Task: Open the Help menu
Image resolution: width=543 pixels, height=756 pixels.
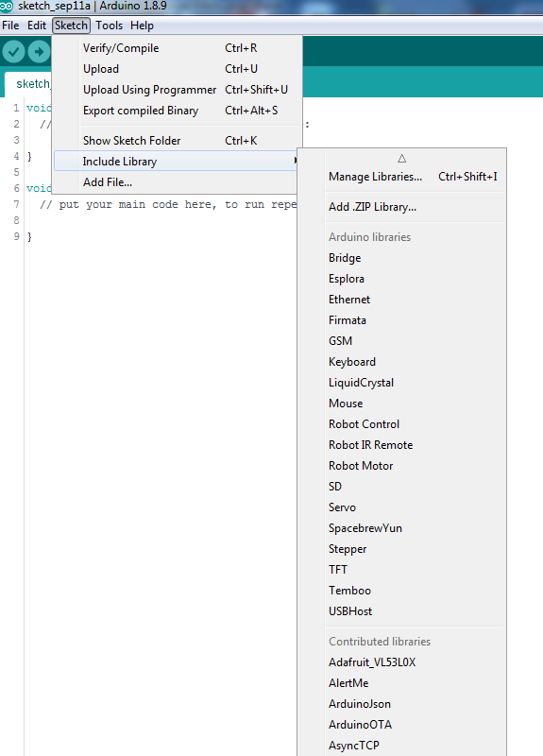Action: (x=142, y=26)
